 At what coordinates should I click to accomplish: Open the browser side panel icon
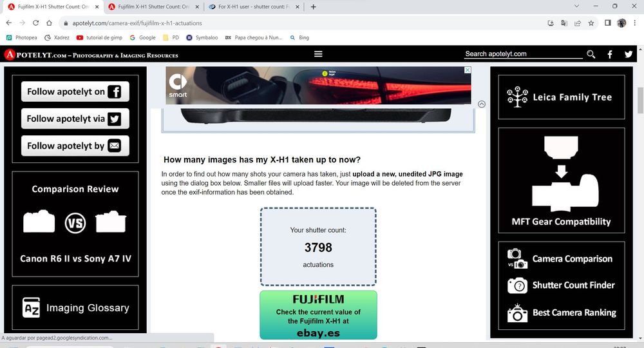[608, 23]
